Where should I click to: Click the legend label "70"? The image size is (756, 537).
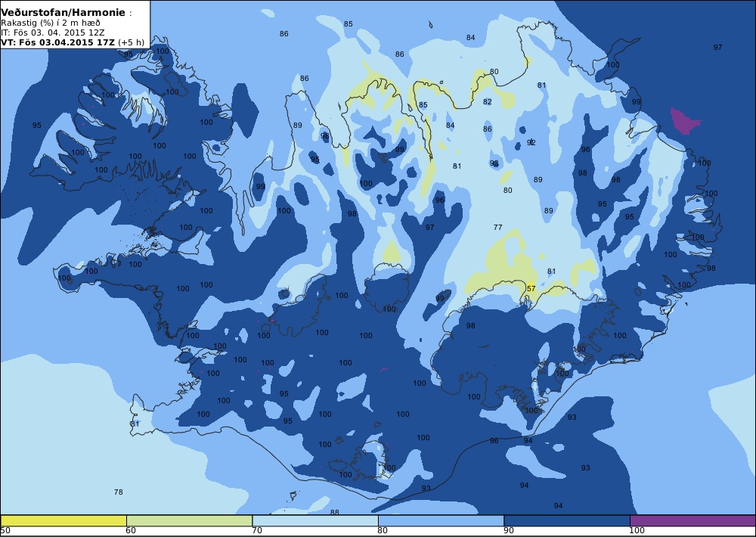[x=257, y=531]
